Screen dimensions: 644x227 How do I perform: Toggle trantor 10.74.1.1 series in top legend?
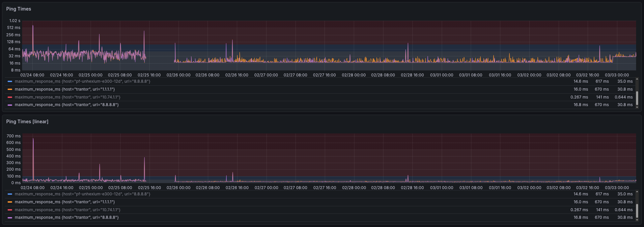click(68, 97)
